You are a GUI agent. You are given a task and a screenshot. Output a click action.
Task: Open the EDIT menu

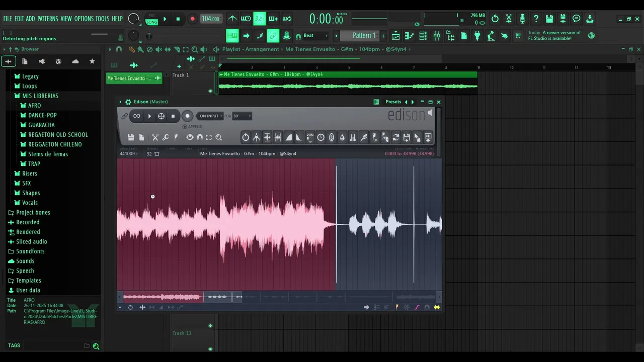[x=19, y=19]
